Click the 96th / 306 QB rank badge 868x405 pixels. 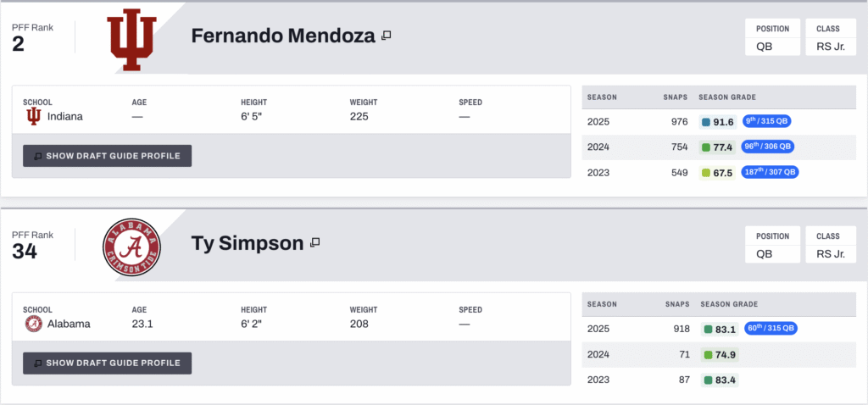click(x=769, y=147)
